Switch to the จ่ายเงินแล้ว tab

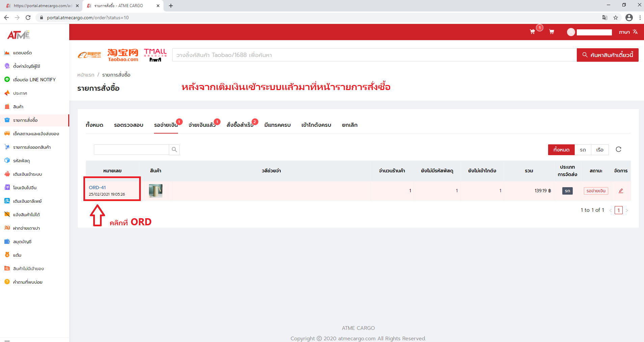click(202, 125)
